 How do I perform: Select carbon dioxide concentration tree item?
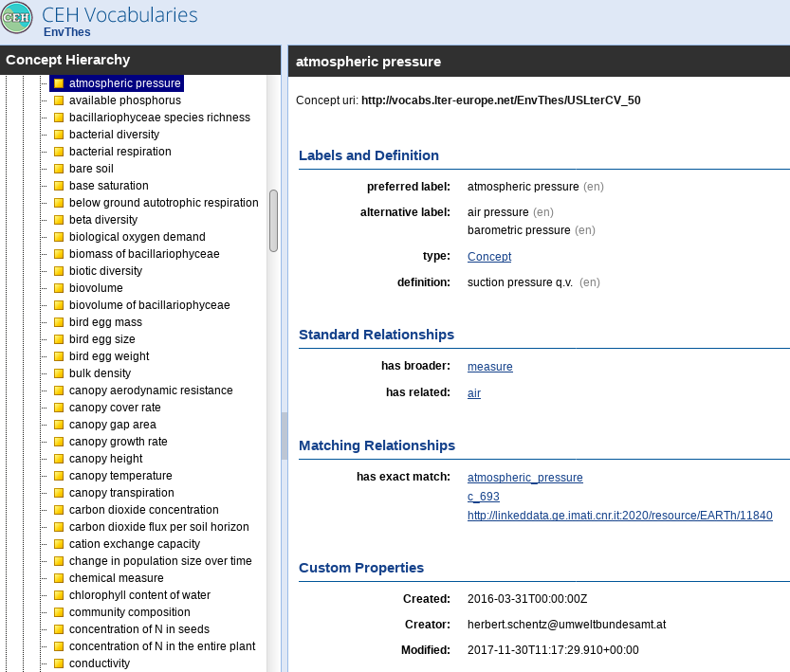[x=143, y=510]
